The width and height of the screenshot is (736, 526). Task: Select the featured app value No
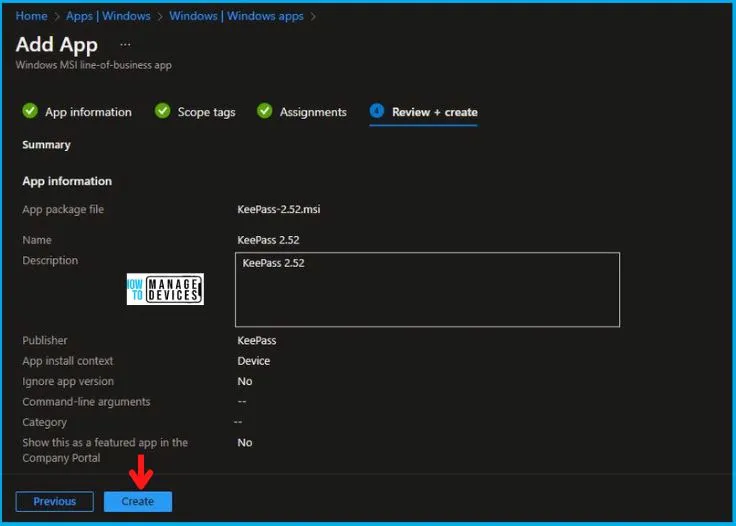click(245, 442)
